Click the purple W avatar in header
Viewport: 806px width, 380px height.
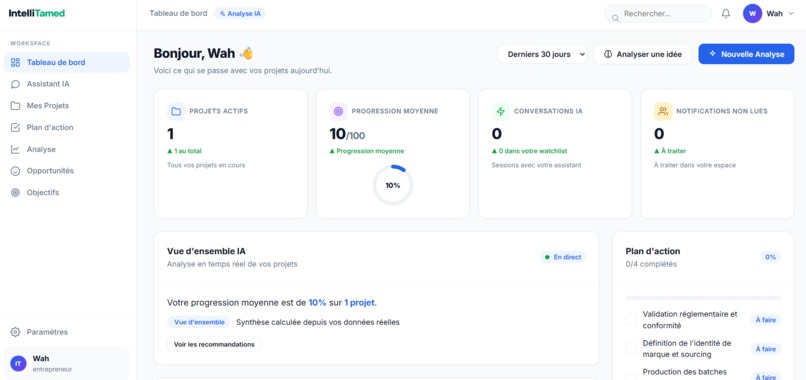[753, 14]
